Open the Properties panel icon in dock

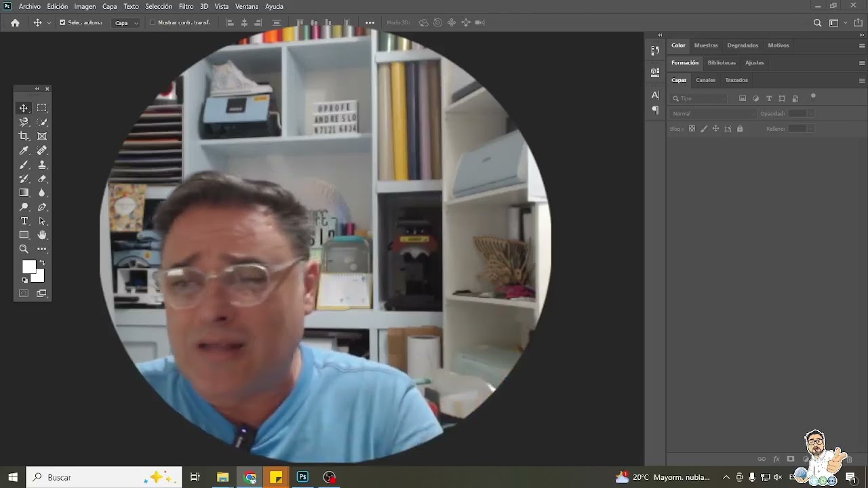(x=655, y=71)
